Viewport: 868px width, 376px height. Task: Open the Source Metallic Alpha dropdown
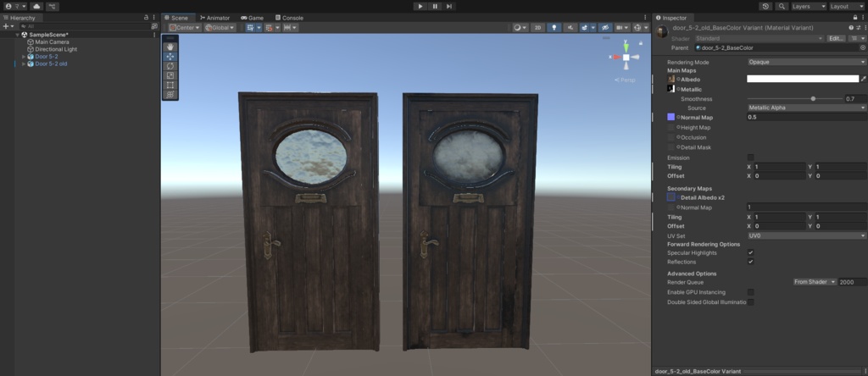coord(807,108)
